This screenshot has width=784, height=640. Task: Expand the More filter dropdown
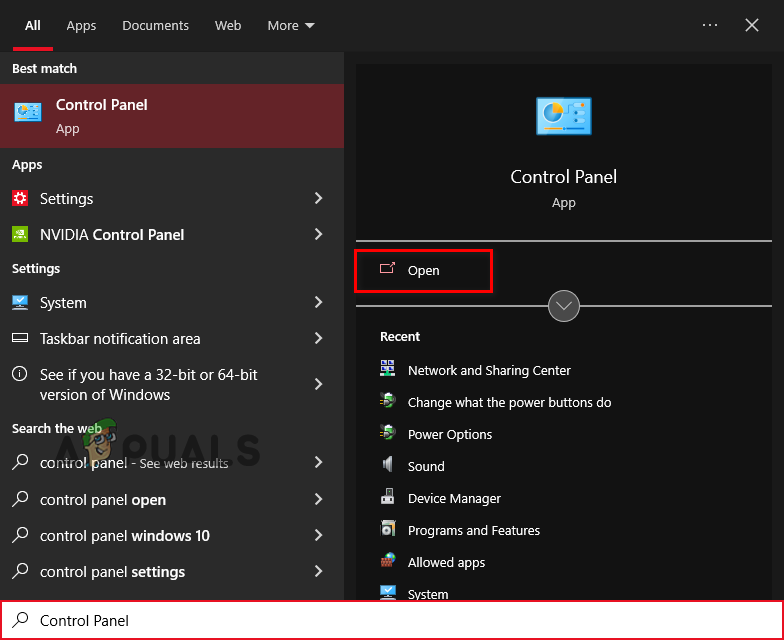tap(291, 25)
